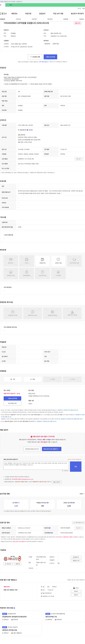The height and width of the screenshot is (644, 85).
Task: Jump to the 기업정보 section tab
Action: pyautogui.click(x=81, y=19)
